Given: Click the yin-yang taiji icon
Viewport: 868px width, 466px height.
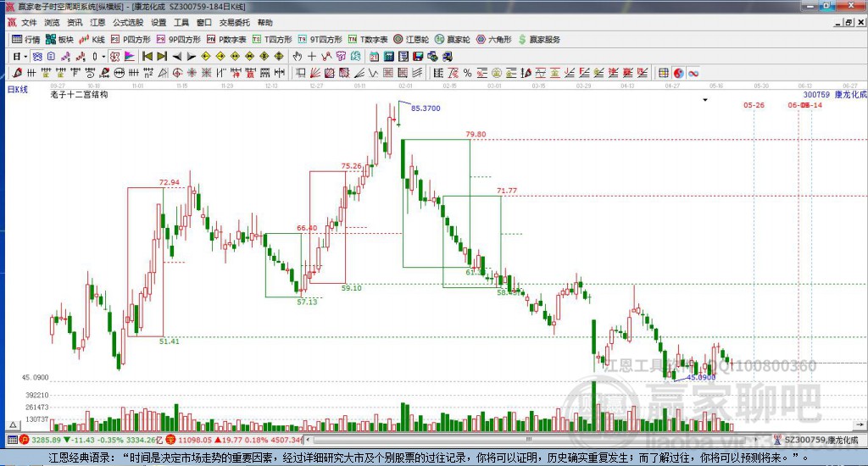Looking at the screenshot, I should 678,73.
